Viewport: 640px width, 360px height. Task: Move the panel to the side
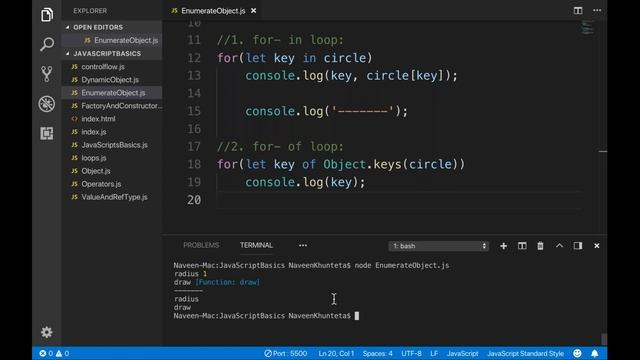(x=578, y=246)
